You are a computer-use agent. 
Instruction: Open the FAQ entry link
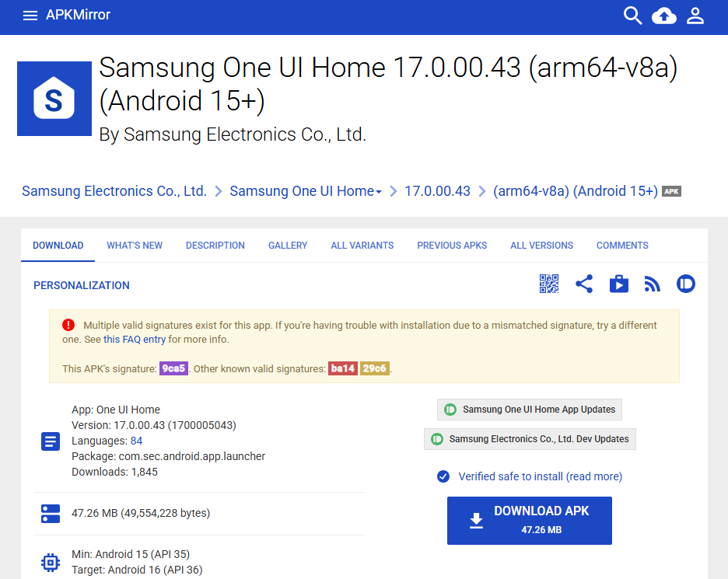tap(135, 340)
